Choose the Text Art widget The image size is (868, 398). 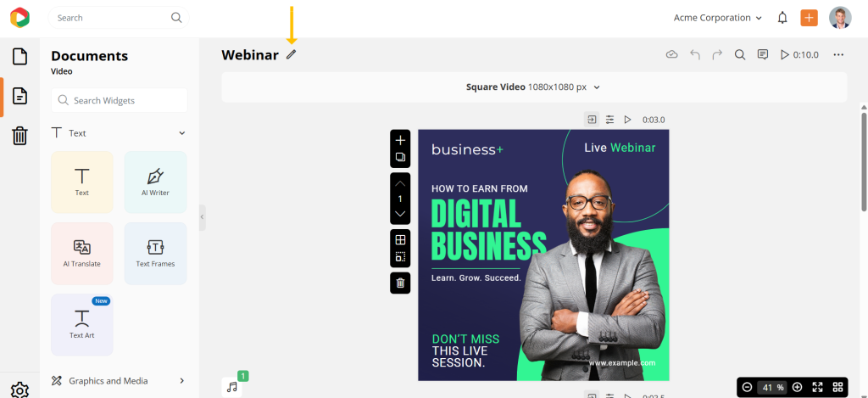pyautogui.click(x=82, y=324)
